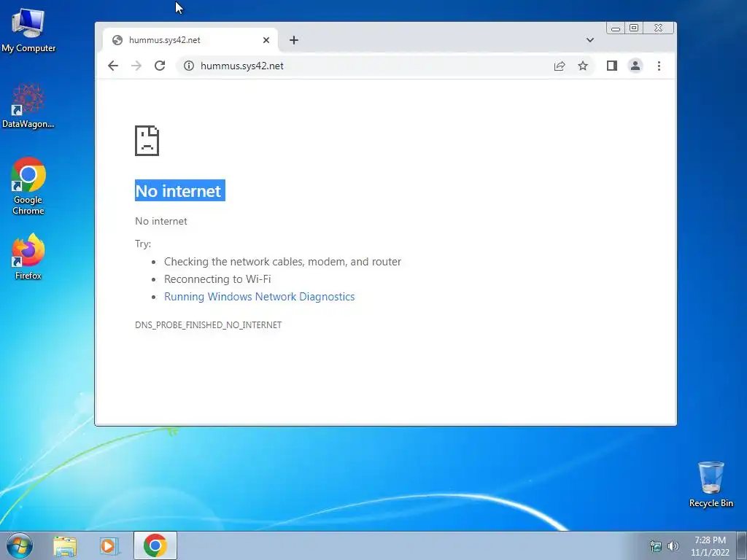View site information icon in address bar
747x560 pixels.
click(x=189, y=66)
